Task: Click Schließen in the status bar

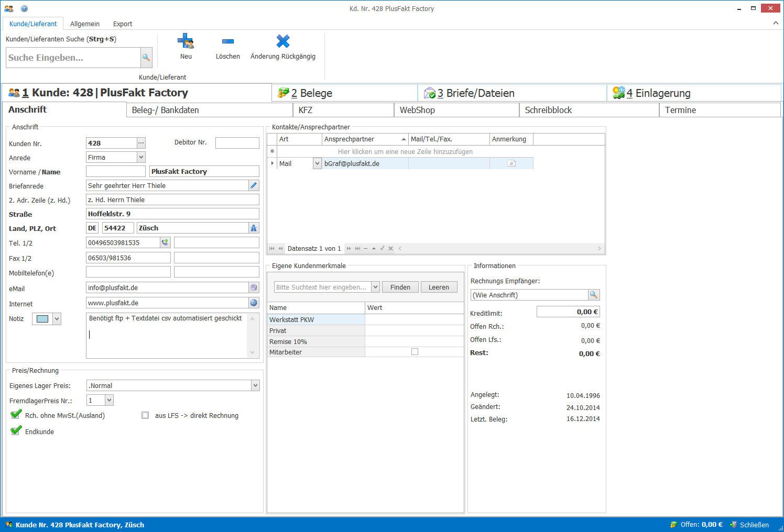Action: tap(754, 525)
